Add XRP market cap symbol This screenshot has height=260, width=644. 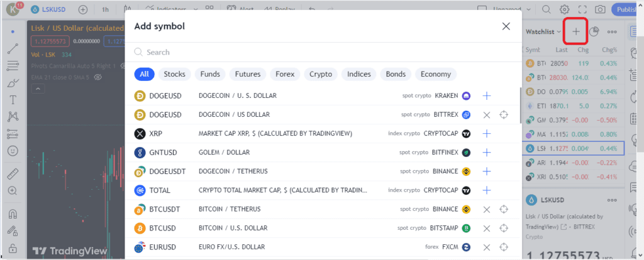pyautogui.click(x=486, y=134)
